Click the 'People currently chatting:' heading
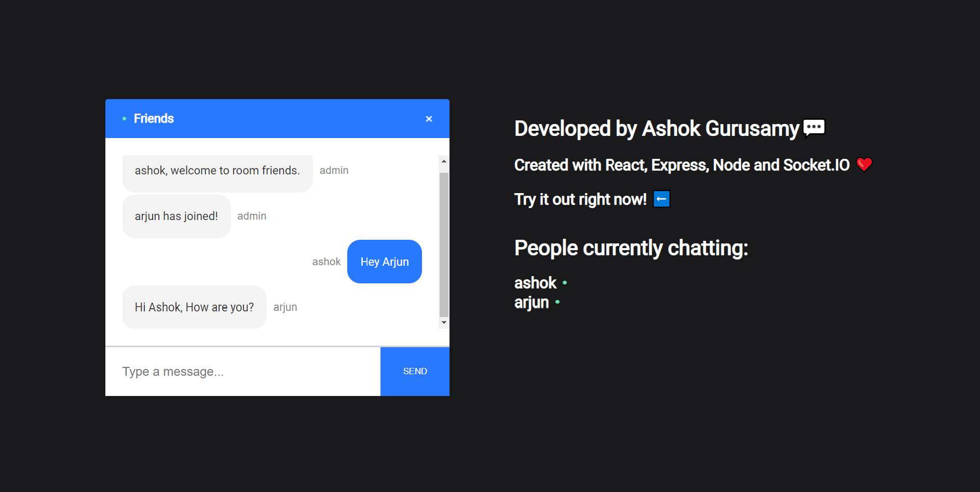The width and height of the screenshot is (980, 492). click(x=631, y=248)
